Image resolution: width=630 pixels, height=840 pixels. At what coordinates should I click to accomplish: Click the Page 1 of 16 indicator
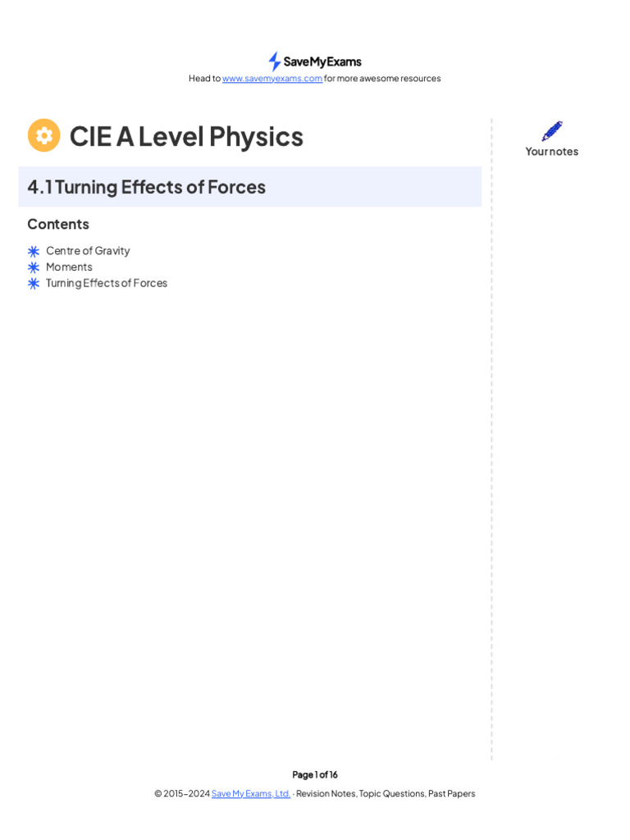315,774
